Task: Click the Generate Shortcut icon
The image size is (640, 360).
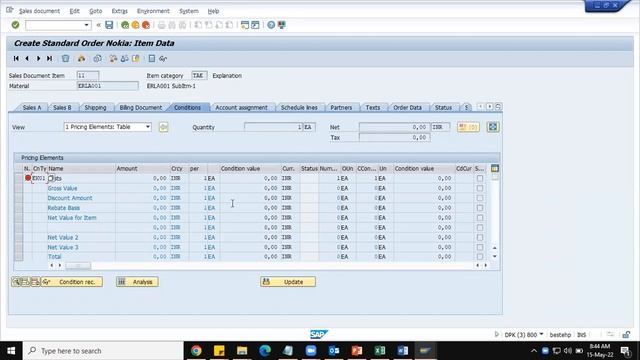Action: [256, 25]
